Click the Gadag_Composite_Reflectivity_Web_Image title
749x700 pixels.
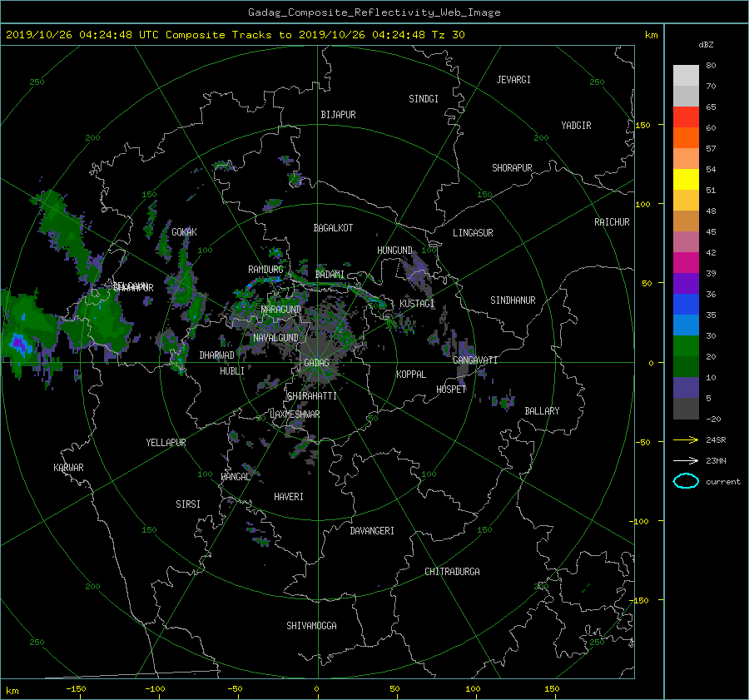coord(374,12)
